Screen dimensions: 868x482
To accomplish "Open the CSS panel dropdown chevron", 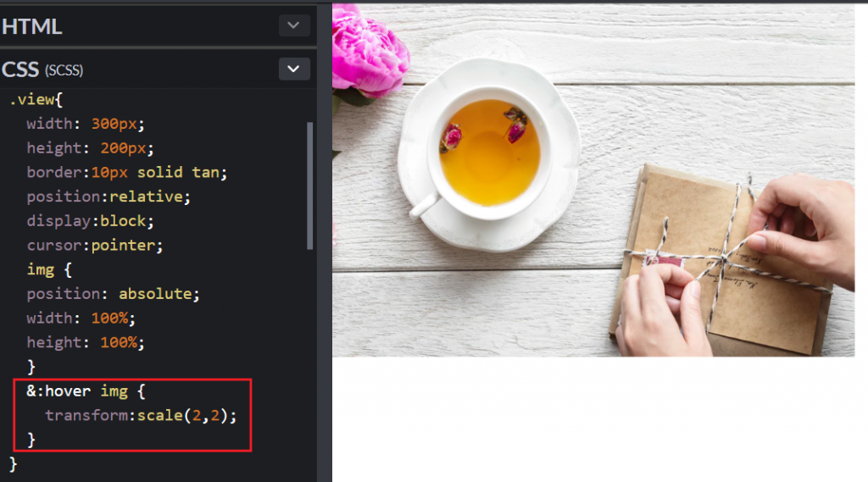I will tap(293, 69).
